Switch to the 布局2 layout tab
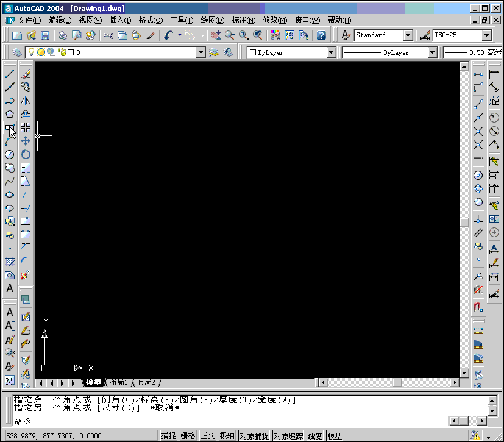 146,382
